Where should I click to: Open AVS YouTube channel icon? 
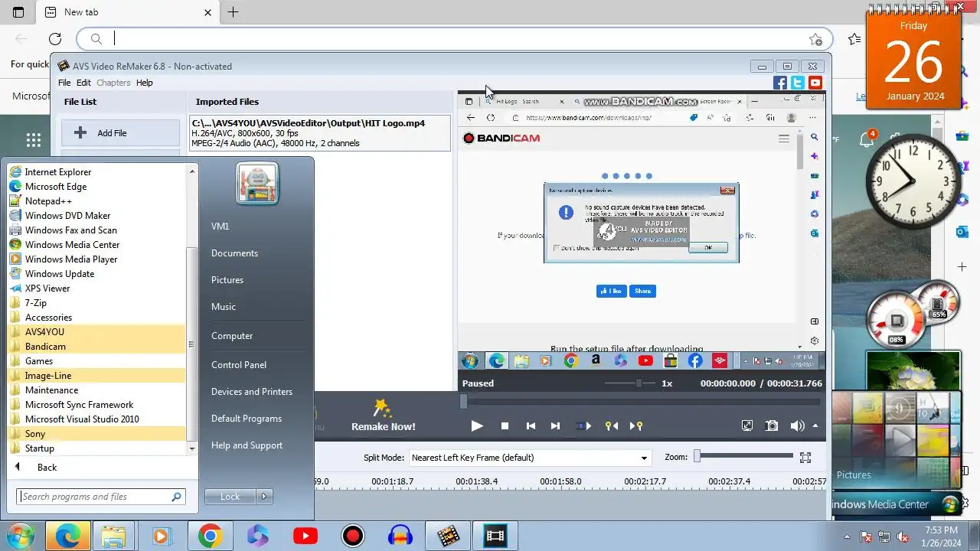coord(815,83)
